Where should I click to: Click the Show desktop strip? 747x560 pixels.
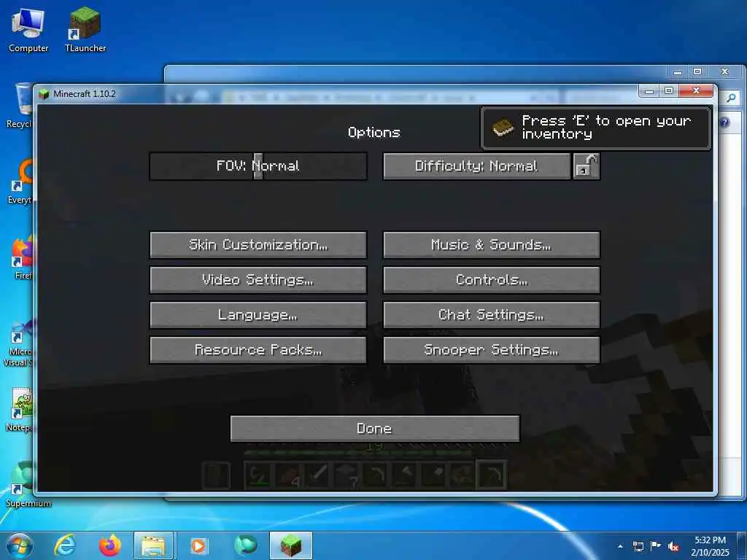point(742,545)
